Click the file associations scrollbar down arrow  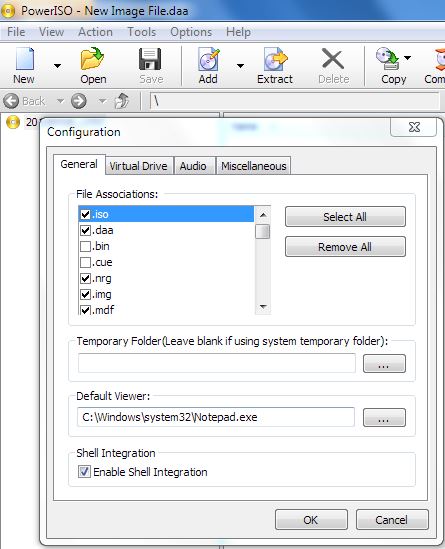click(263, 307)
